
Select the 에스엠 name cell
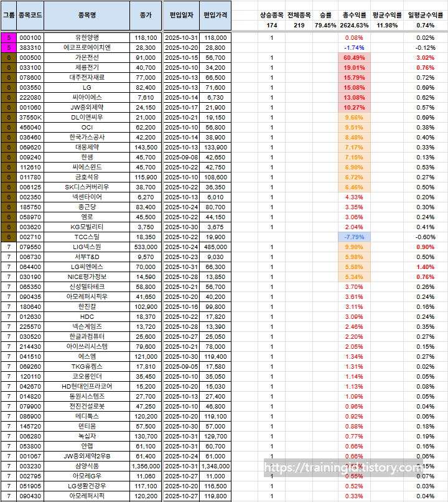click(86, 356)
